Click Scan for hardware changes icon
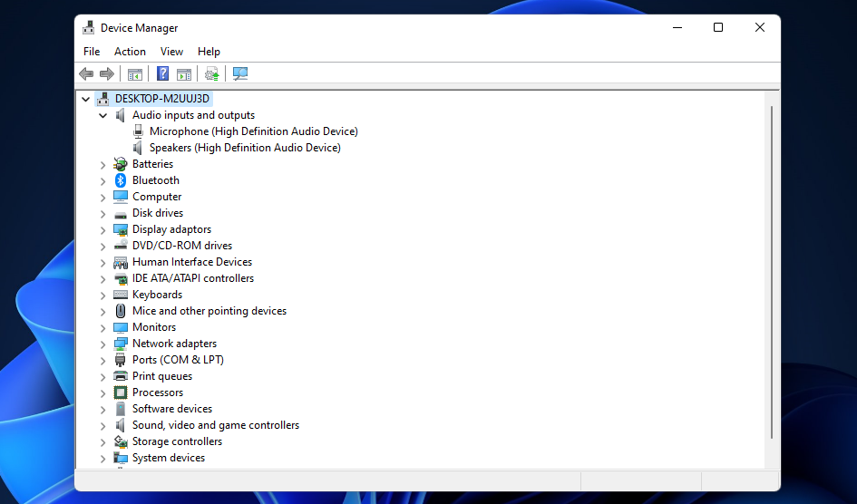This screenshot has height=504, width=857. pos(240,74)
